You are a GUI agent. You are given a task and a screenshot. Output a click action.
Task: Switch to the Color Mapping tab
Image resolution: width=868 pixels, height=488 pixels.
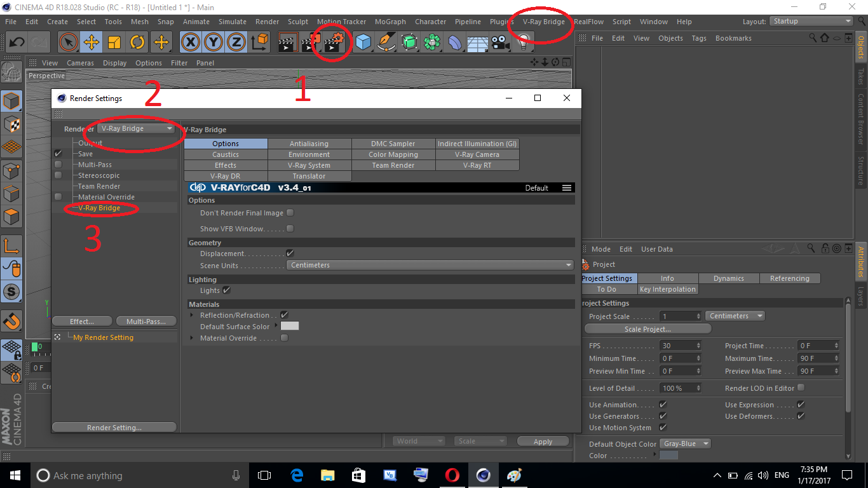coord(393,154)
